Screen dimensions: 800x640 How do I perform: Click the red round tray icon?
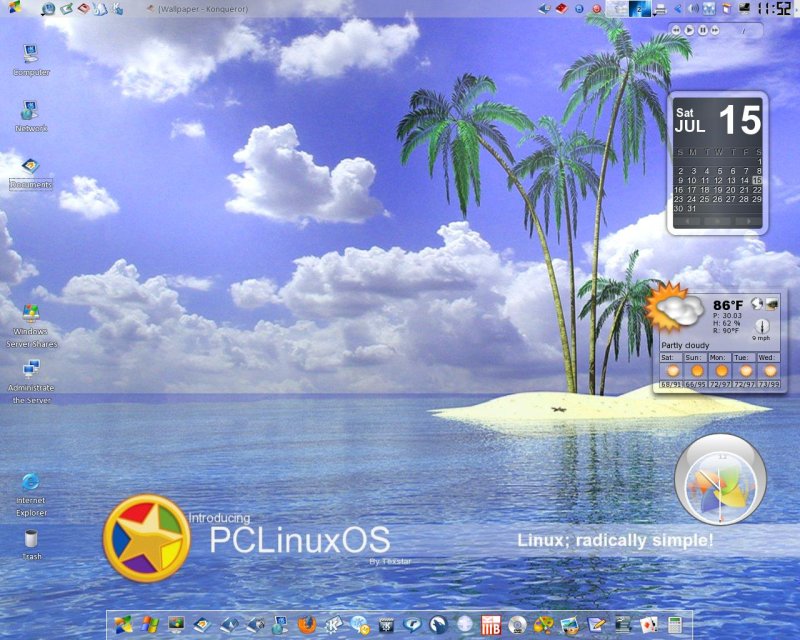coord(596,9)
